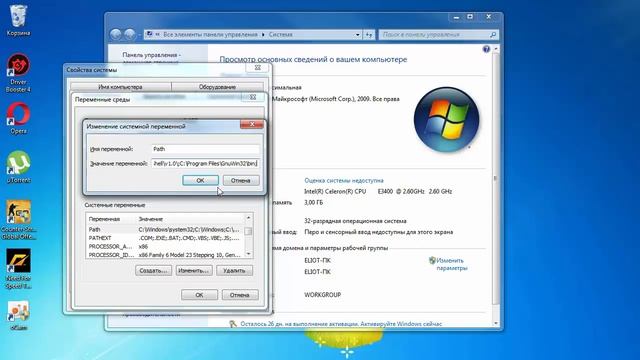Close the Свойства системы dialog
The image size is (640, 360).
pyautogui.click(x=258, y=68)
